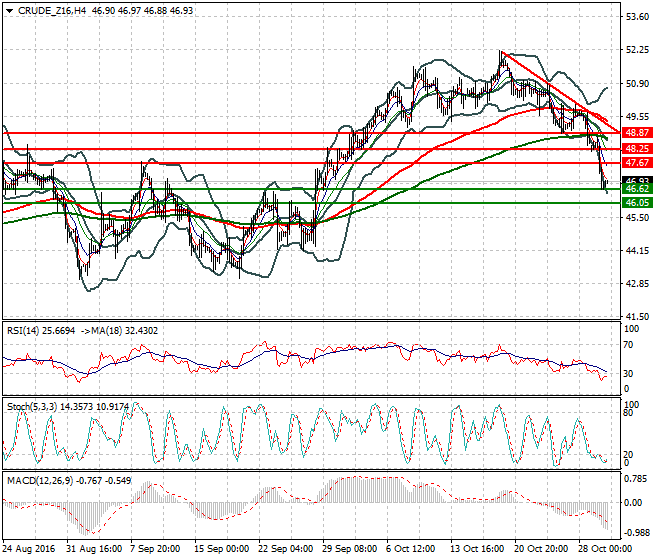Image resolution: width=660 pixels, height=560 pixels.
Task: Click the 53.60 price scale value
Action: click(x=637, y=17)
